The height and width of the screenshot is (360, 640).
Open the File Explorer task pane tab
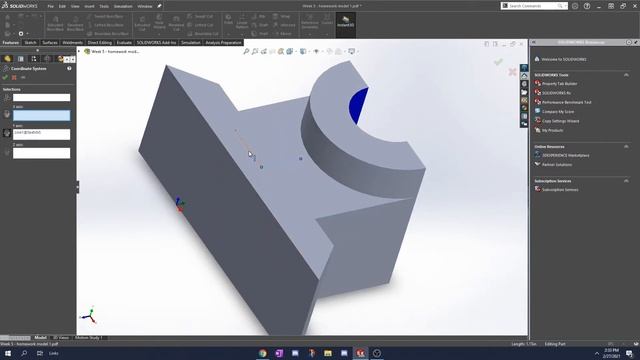coord(524,92)
